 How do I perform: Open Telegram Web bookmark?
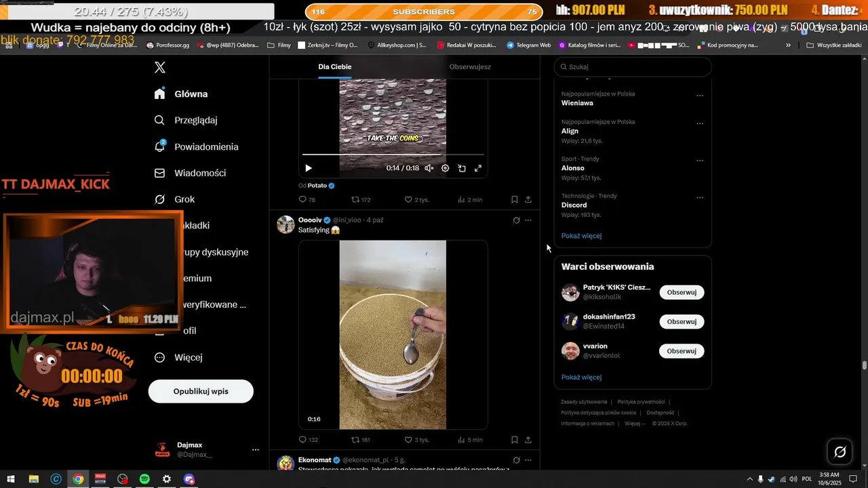tap(528, 45)
